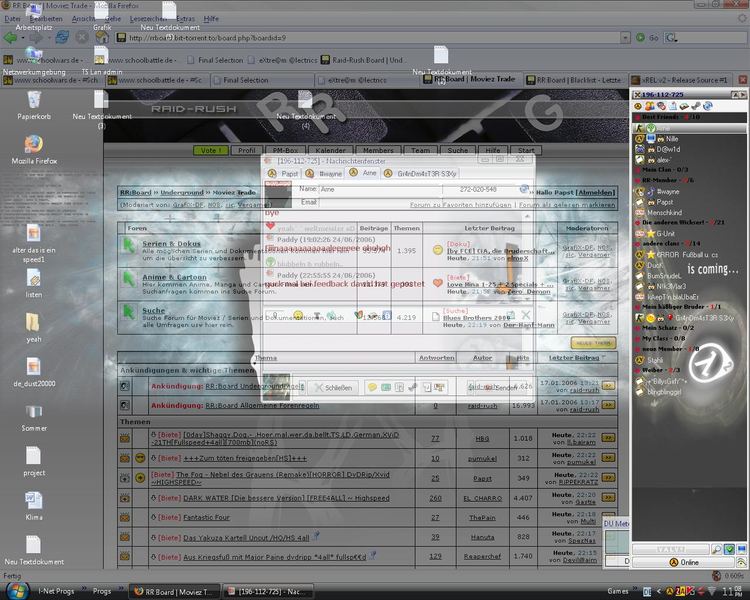Screen dimensions: 750x600
Task: Click the info icon in the chat formatting bar
Action: click(387, 315)
